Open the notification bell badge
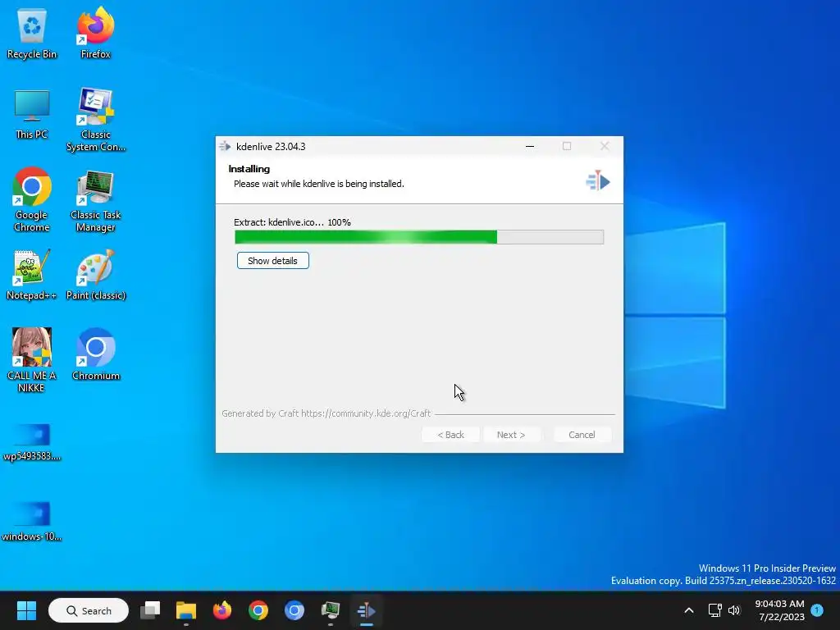840x630 pixels. coord(817,610)
